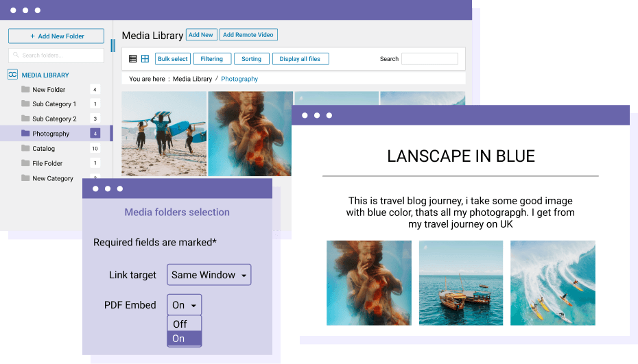Click the File Folder folder icon
The width and height of the screenshot is (638, 364).
(25, 162)
